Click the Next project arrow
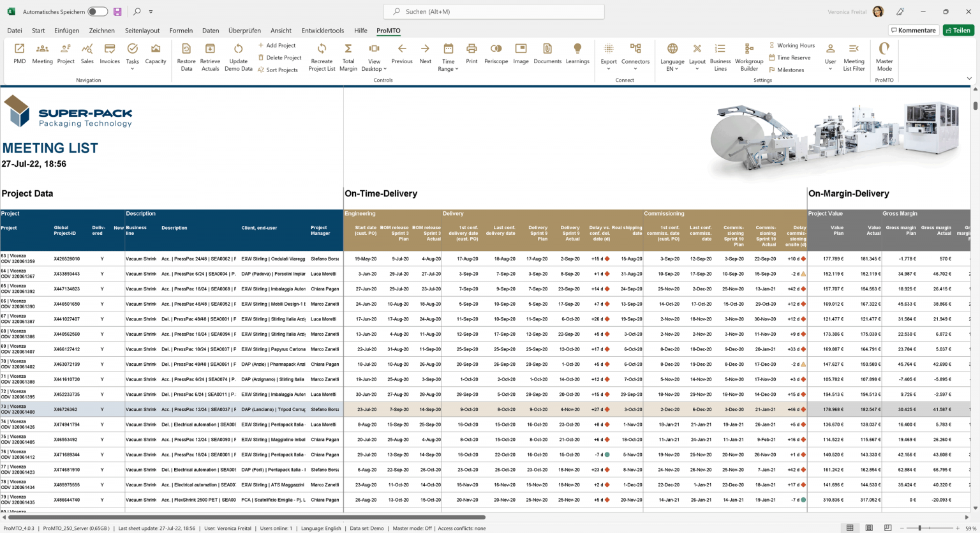The height and width of the screenshot is (533, 980). 426,54
